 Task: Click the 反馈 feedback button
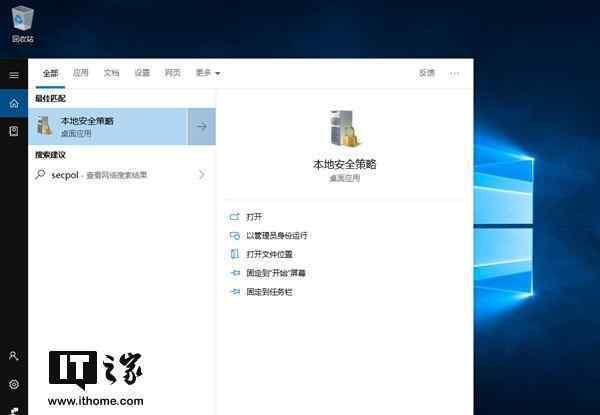pos(427,73)
